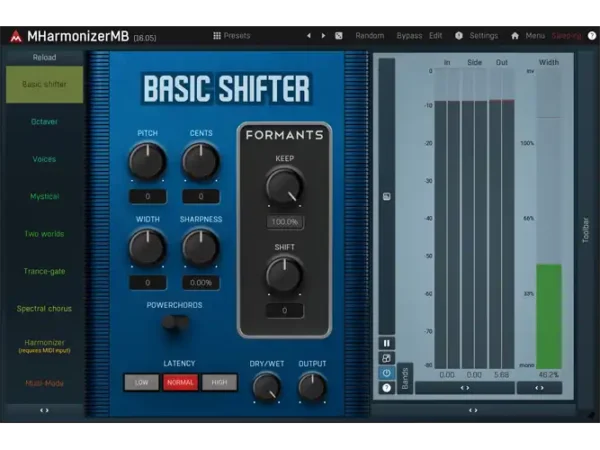Screen dimensions: 600x450
Task: Click Random button
Action: pos(370,36)
